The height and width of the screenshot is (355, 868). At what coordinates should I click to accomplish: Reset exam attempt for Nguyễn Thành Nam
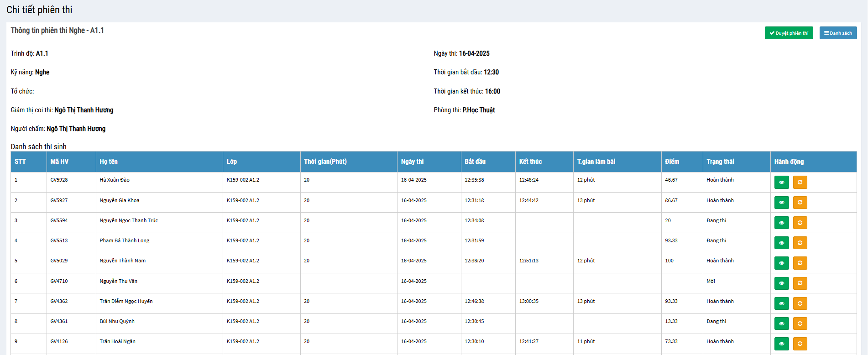pyautogui.click(x=800, y=263)
